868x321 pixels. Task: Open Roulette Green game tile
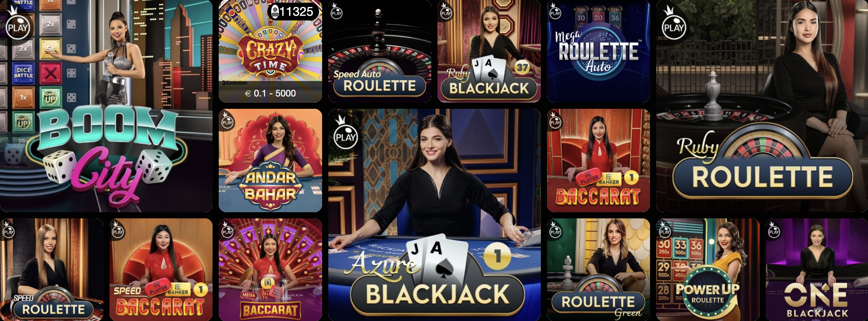598,270
